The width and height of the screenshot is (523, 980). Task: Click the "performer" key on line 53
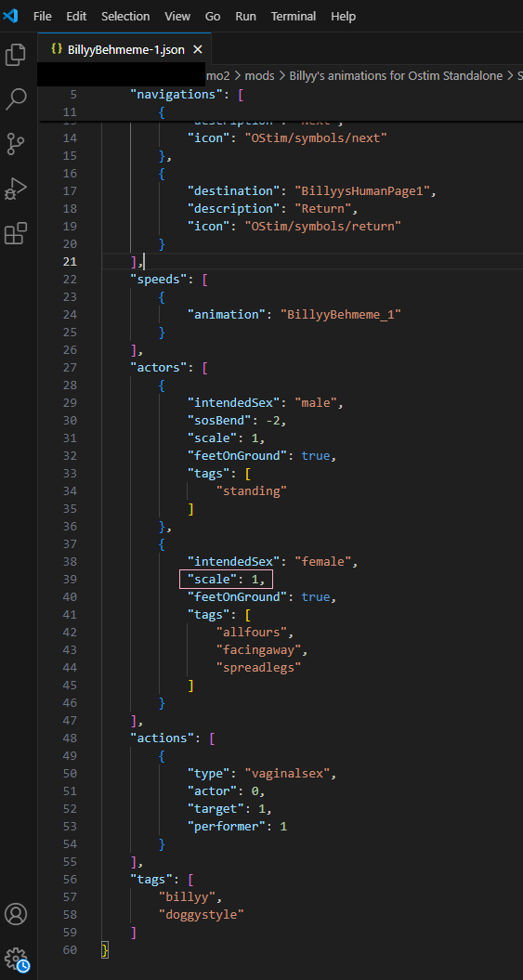coord(226,826)
